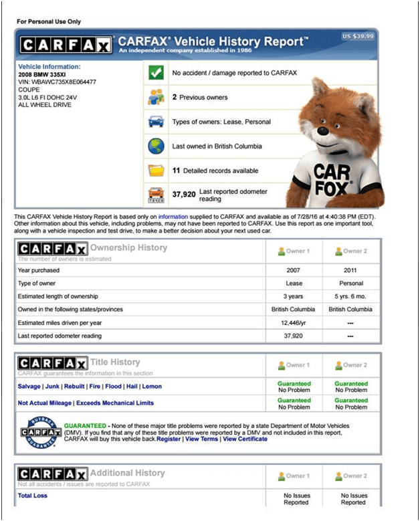Click the Personal type of owner cell
Image resolution: width=420 pixels, height=521 pixels.
[x=351, y=284]
